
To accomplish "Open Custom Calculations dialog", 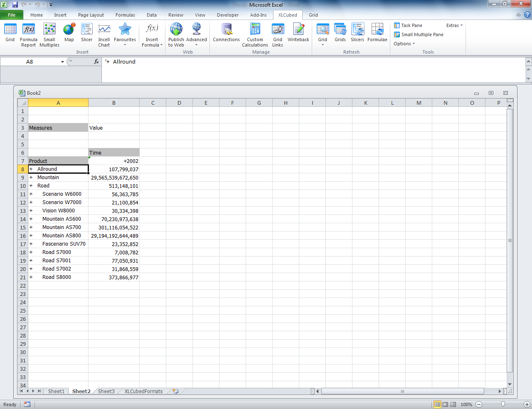I will [255, 35].
